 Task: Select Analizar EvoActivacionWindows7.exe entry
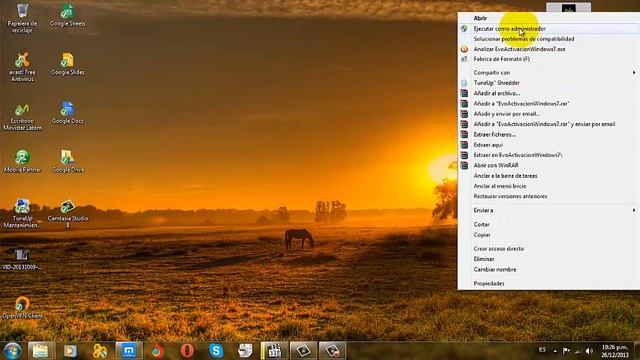tap(548, 49)
